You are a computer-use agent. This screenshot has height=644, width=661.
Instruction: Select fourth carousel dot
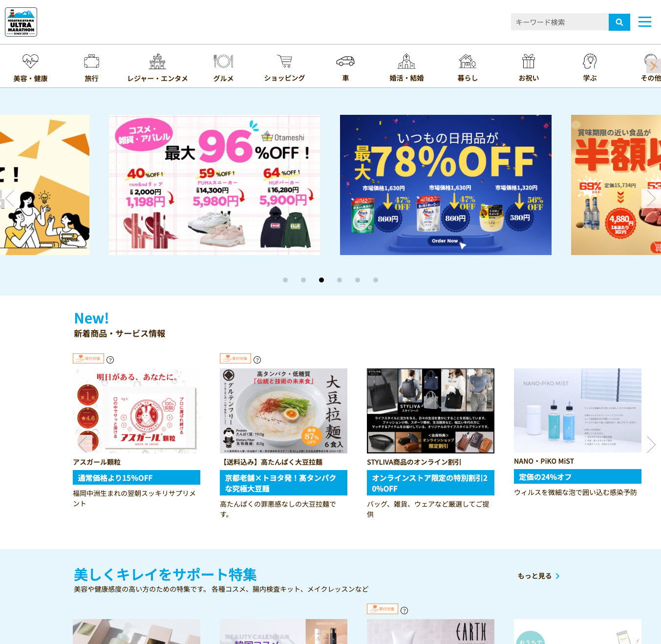coord(340,280)
